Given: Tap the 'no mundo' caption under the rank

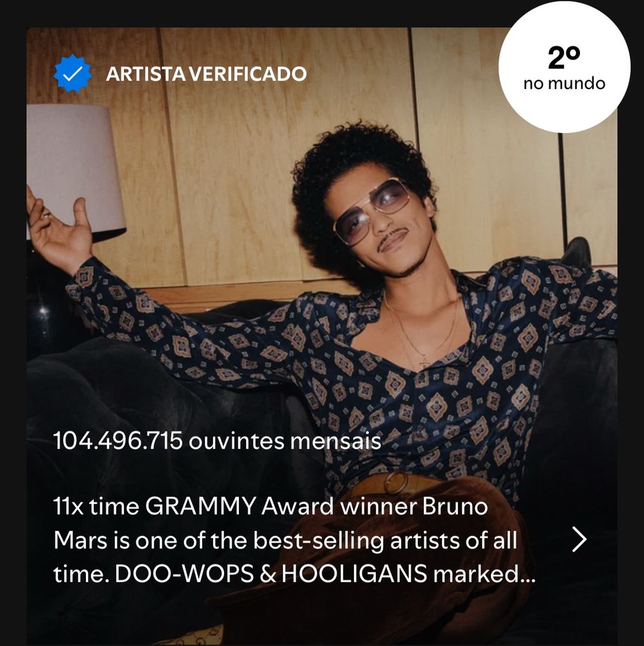Looking at the screenshot, I should pyautogui.click(x=564, y=83).
